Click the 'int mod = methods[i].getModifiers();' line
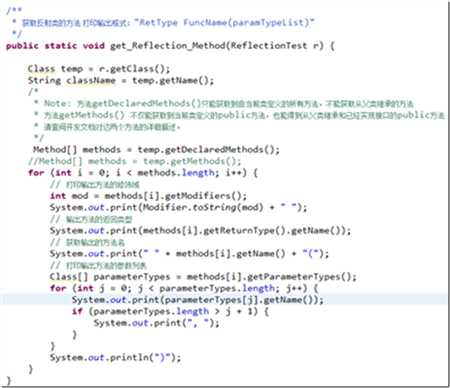The image size is (450, 388). [148, 196]
